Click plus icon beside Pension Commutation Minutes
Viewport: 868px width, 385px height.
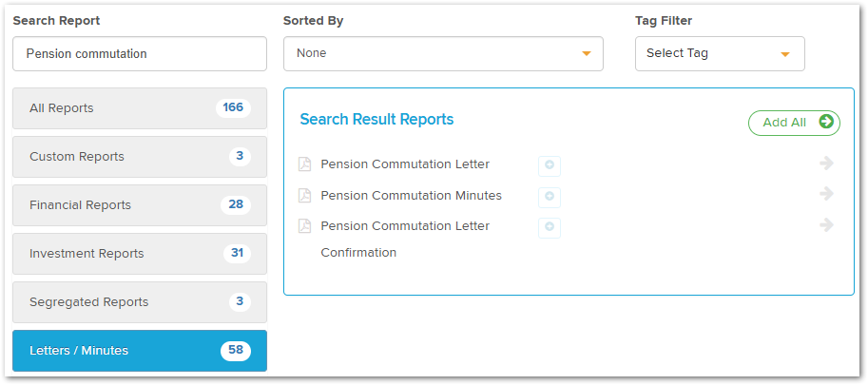click(x=550, y=197)
